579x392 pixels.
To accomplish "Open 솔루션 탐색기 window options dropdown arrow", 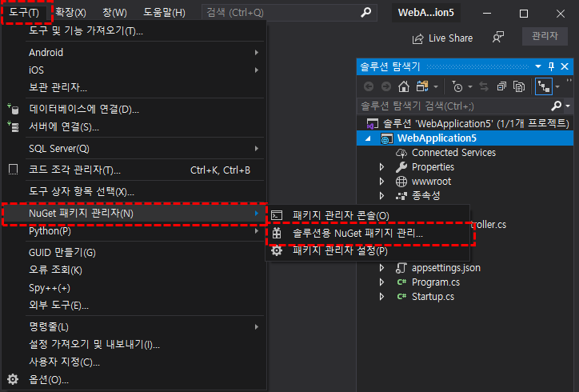I will coord(538,66).
